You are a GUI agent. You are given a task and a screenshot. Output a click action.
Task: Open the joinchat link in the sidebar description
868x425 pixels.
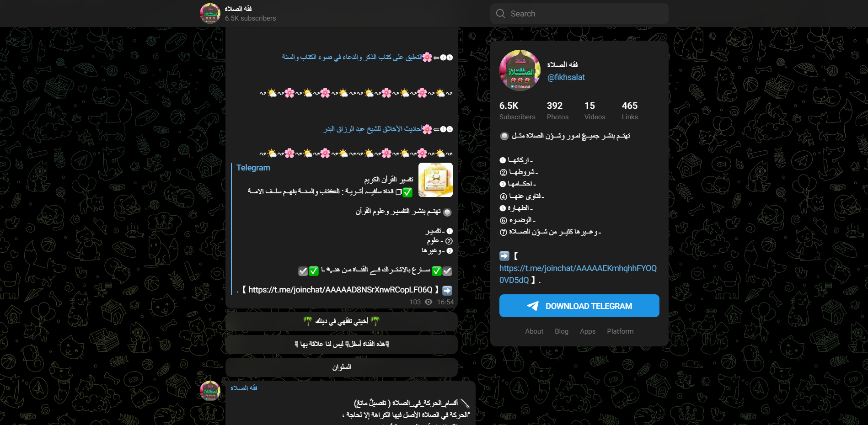578,274
